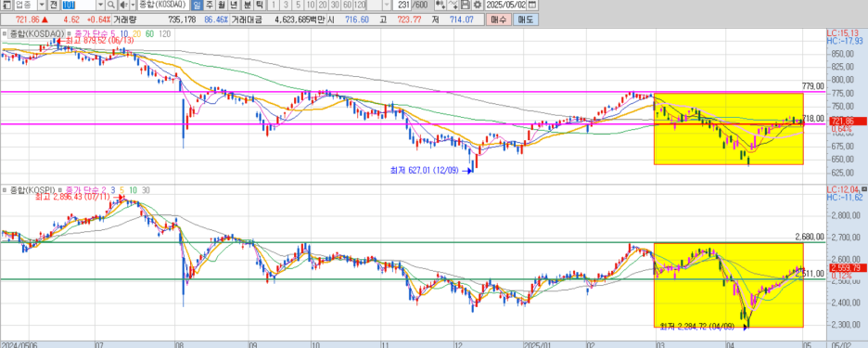Click the speaker sound icon
Image resolution: width=868 pixels, height=348 pixels.
click(124, 5)
